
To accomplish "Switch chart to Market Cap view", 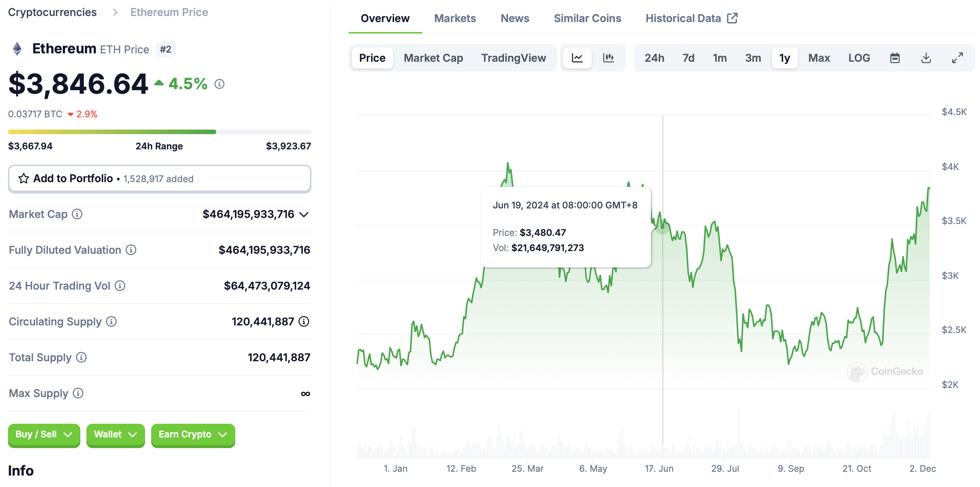I will tap(433, 58).
